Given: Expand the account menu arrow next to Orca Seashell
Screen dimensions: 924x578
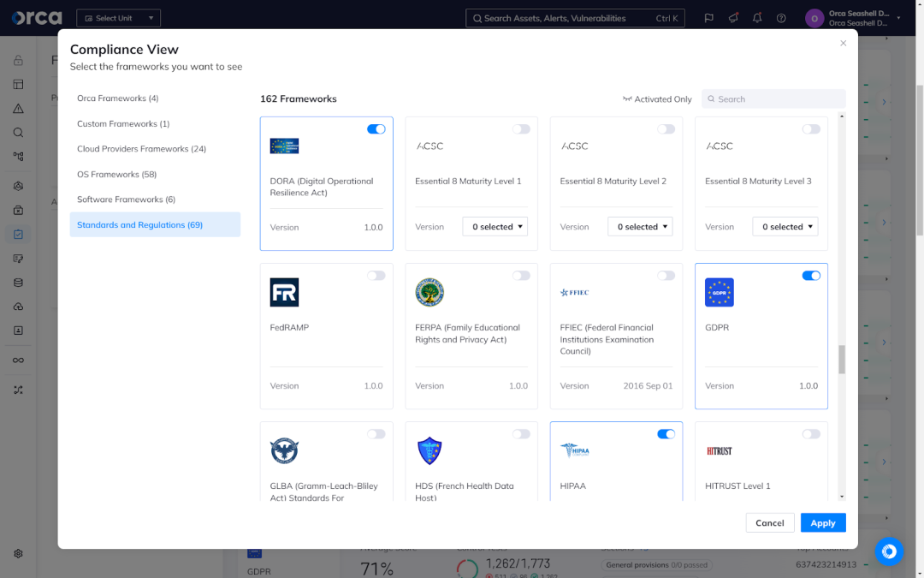Looking at the screenshot, I should click(x=898, y=18).
